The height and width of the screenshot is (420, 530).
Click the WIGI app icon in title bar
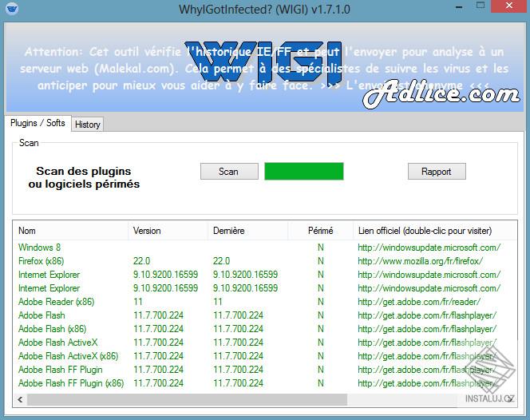click(12, 8)
